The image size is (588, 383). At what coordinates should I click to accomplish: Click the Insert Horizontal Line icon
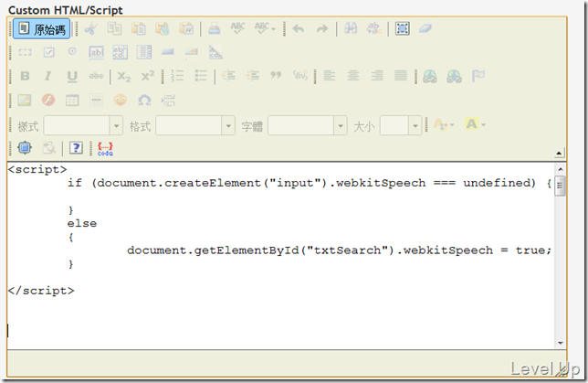click(96, 101)
